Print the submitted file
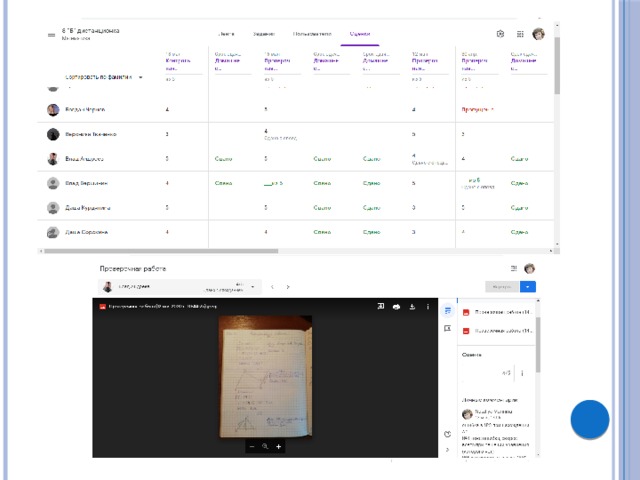Image resolution: width=640 pixels, height=480 pixels. [x=396, y=307]
